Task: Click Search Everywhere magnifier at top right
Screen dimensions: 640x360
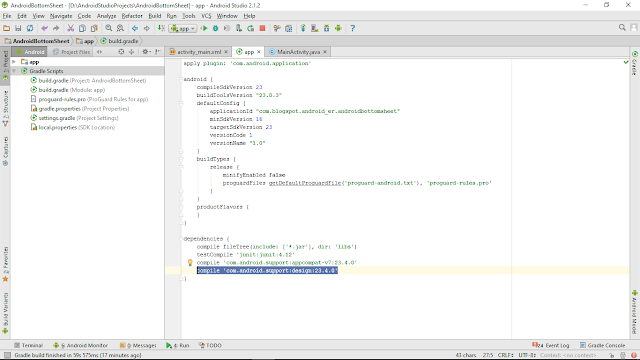Action: point(622,27)
